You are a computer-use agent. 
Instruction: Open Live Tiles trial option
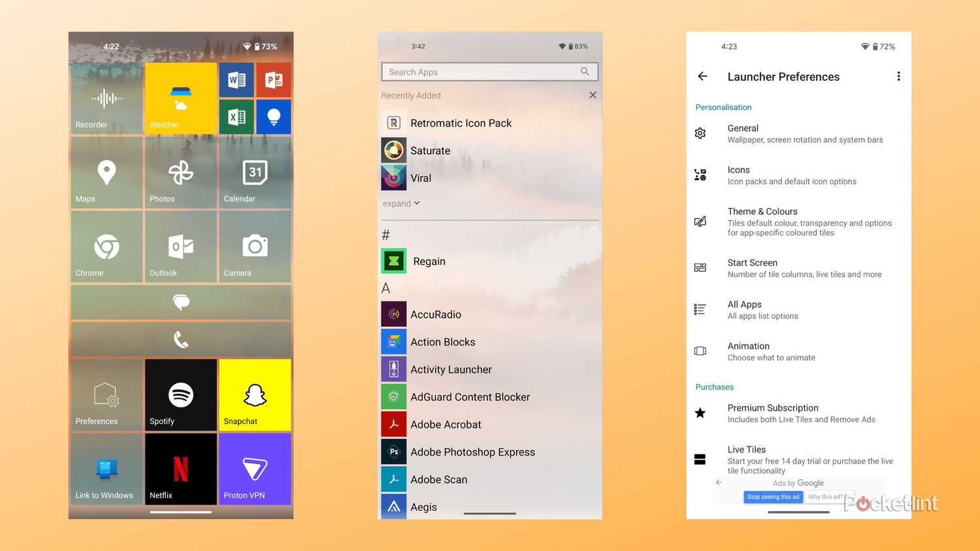[798, 459]
